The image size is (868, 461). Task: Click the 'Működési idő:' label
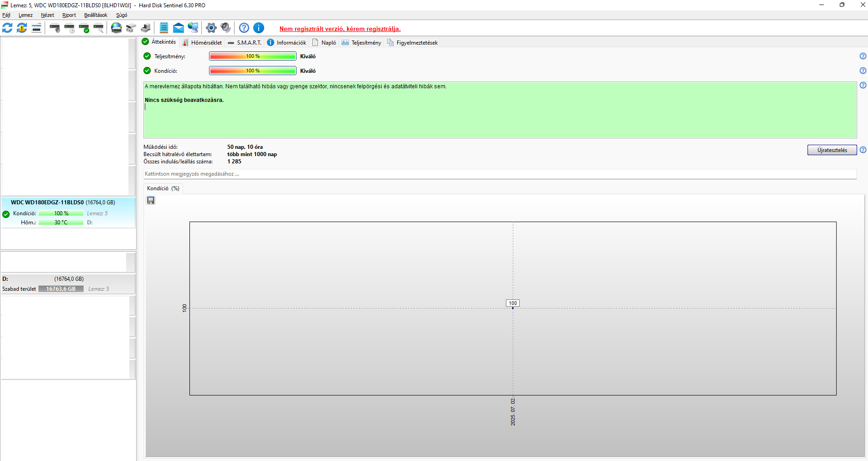pos(161,147)
